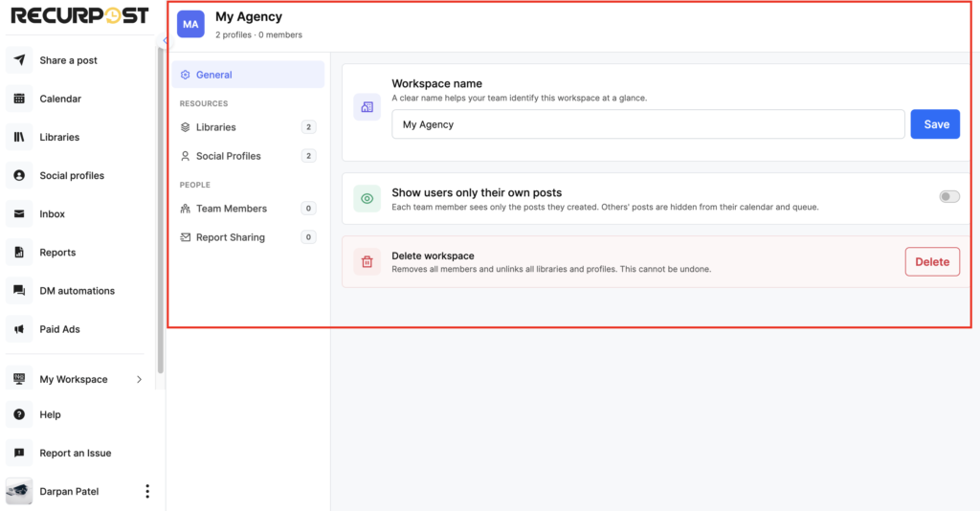Click the '2 profiles · 0 members' text
The image size is (980, 511).
point(258,35)
